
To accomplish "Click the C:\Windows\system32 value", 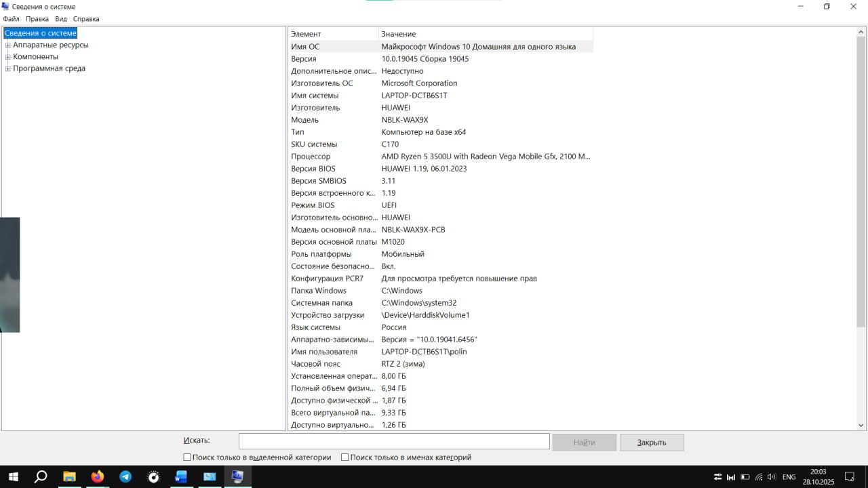I will pyautogui.click(x=419, y=303).
